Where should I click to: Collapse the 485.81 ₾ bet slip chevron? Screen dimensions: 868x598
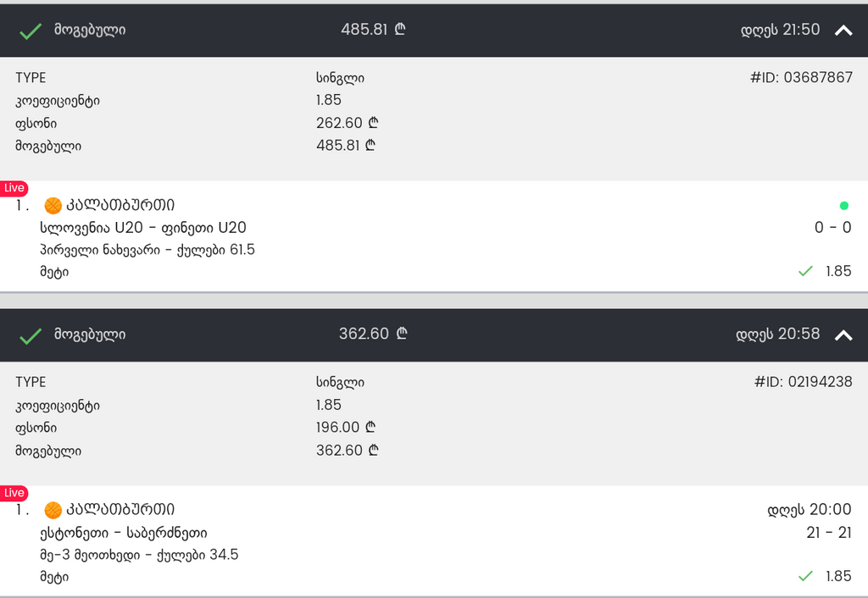coord(843,30)
